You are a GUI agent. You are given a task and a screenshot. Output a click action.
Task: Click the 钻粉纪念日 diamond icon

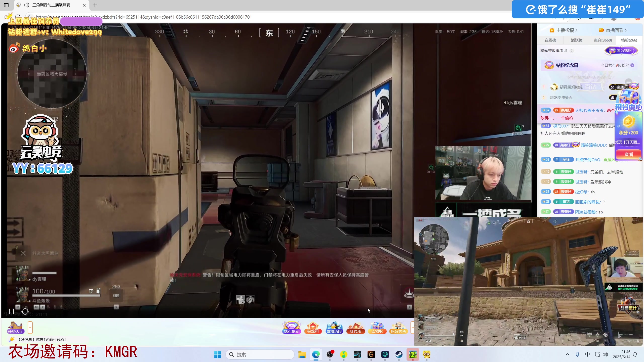pyautogui.click(x=549, y=65)
